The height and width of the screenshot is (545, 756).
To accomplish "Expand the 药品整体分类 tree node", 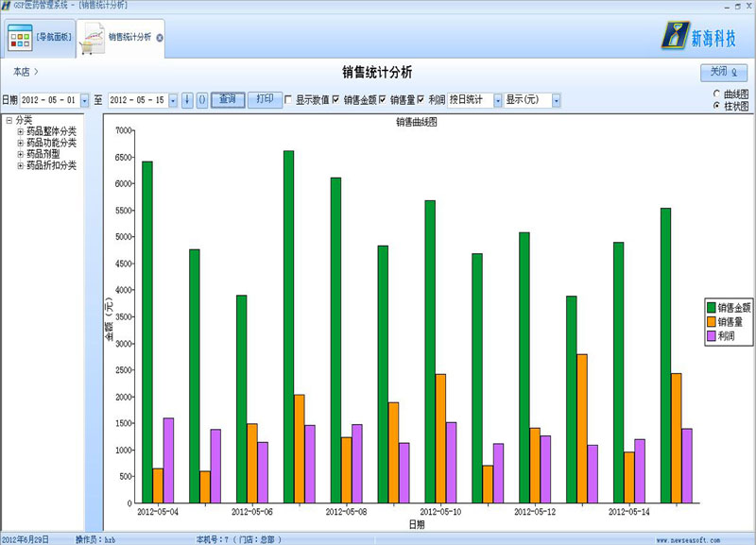I will pyautogui.click(x=20, y=131).
